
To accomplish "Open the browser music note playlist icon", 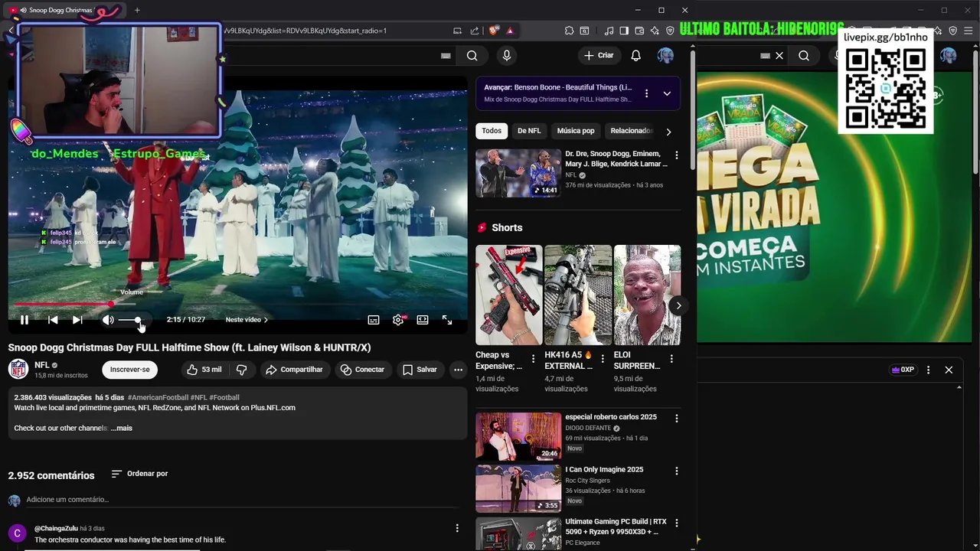I will (609, 31).
